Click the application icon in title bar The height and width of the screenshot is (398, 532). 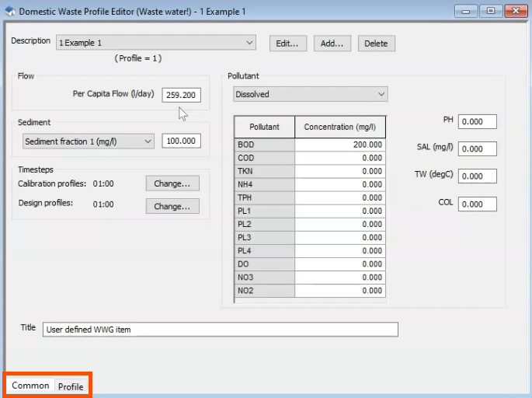click(x=10, y=11)
